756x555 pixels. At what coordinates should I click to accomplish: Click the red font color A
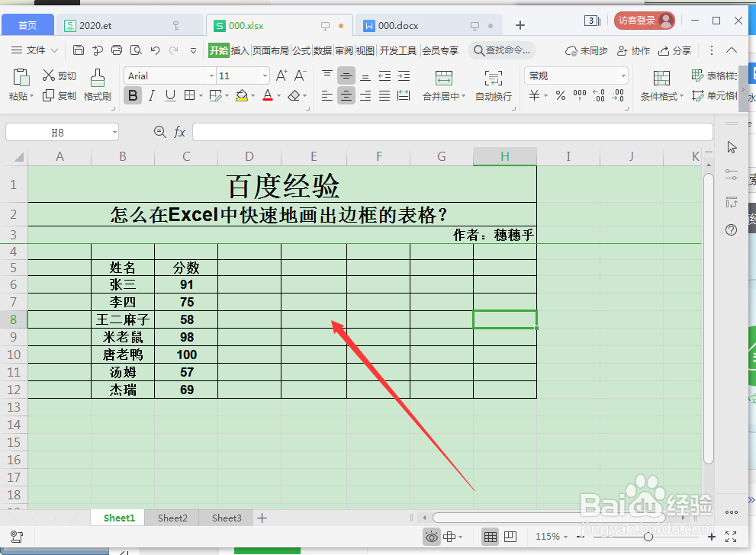[x=268, y=96]
